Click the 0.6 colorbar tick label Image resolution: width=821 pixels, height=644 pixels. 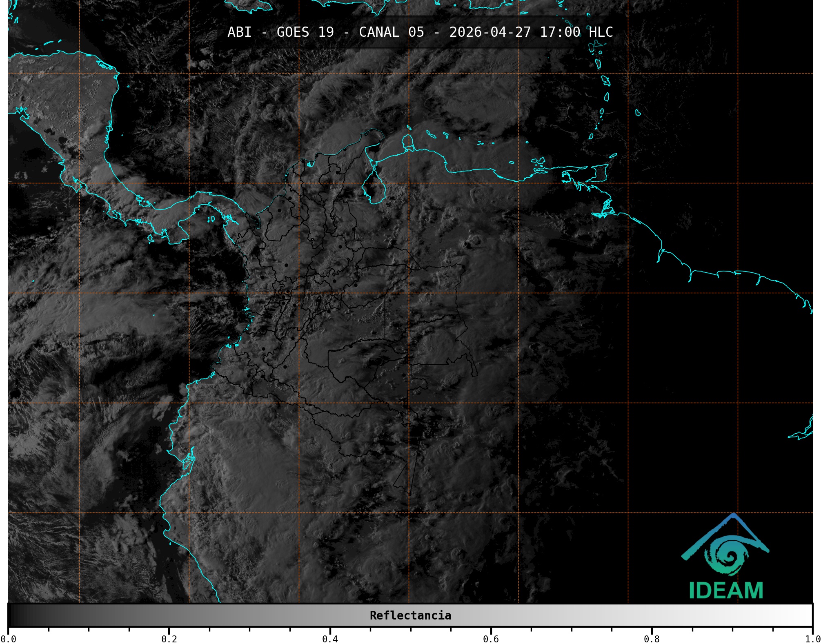pyautogui.click(x=491, y=639)
